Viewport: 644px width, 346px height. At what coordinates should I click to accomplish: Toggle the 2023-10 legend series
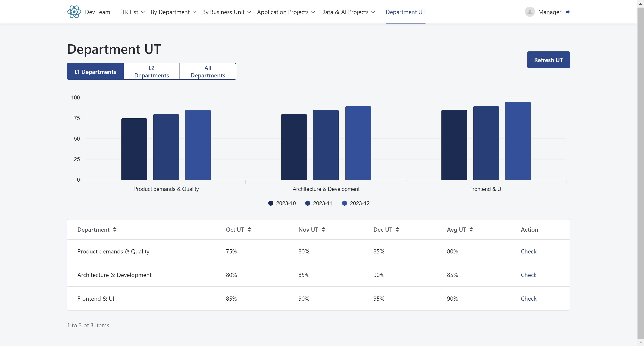coord(282,203)
